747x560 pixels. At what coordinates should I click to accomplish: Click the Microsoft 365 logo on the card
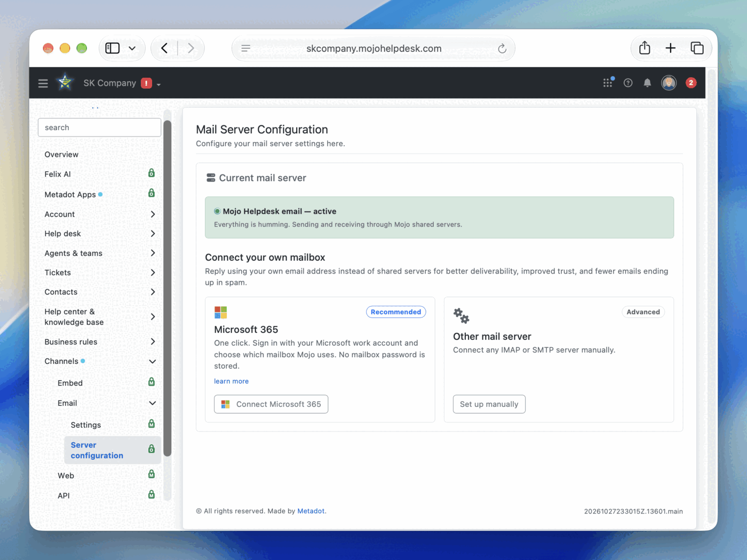pyautogui.click(x=220, y=313)
